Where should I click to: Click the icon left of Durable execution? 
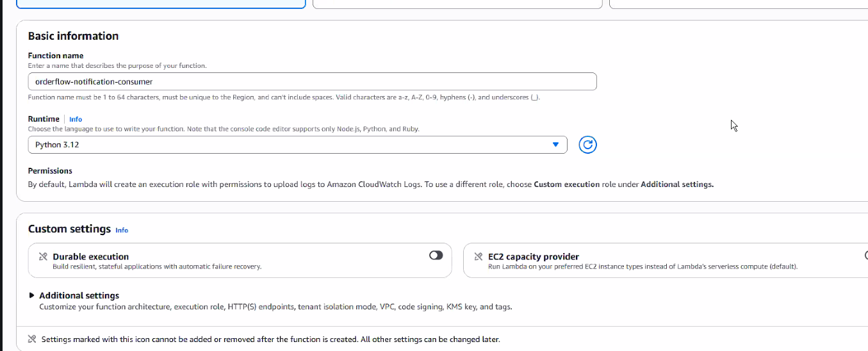(x=43, y=257)
